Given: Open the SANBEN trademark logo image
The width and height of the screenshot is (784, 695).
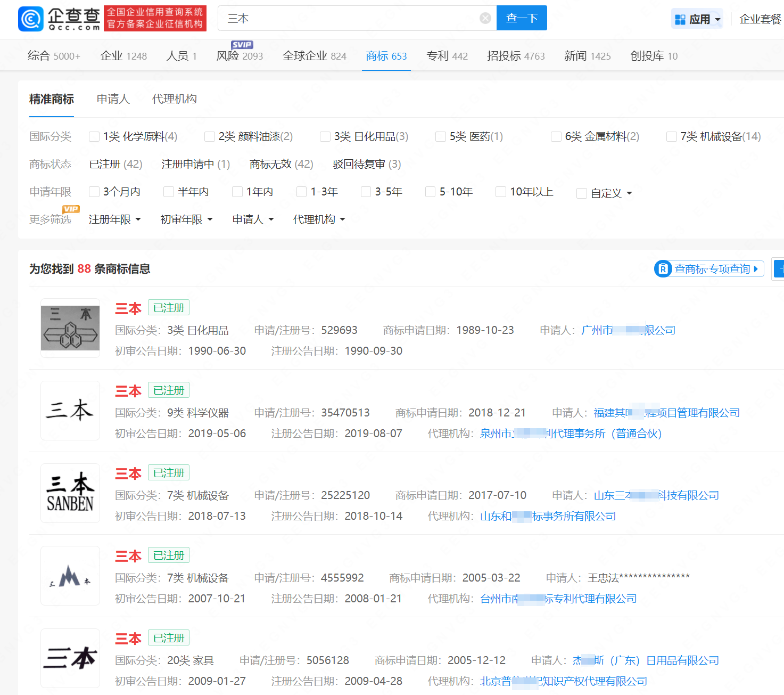Looking at the screenshot, I should click(70, 493).
